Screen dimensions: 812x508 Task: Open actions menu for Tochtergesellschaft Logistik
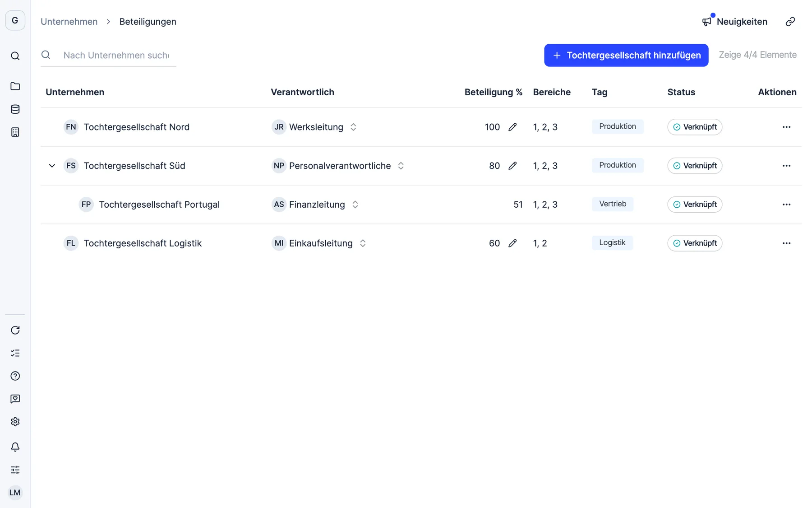(x=786, y=243)
